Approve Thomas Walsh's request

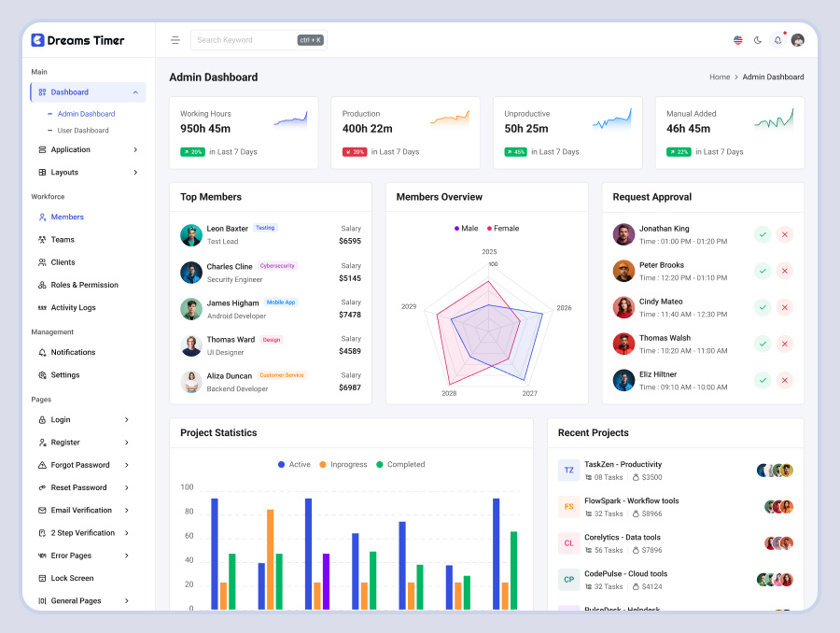(x=763, y=345)
